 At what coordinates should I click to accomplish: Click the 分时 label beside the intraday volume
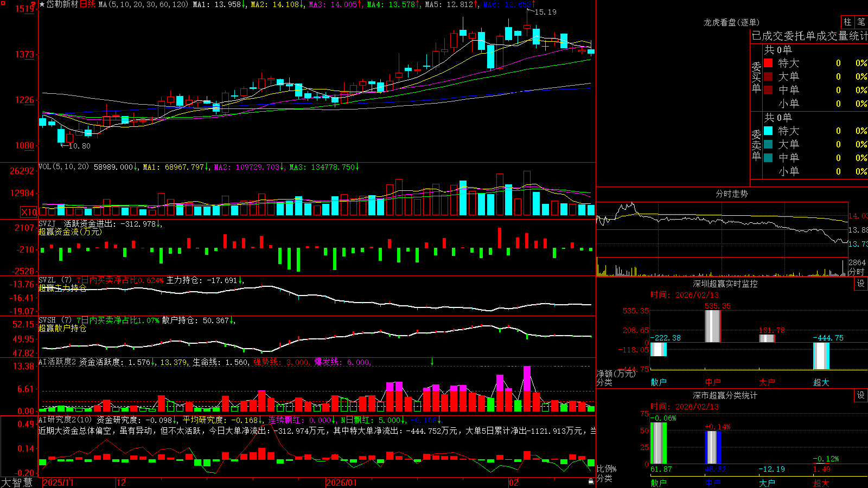click(857, 271)
